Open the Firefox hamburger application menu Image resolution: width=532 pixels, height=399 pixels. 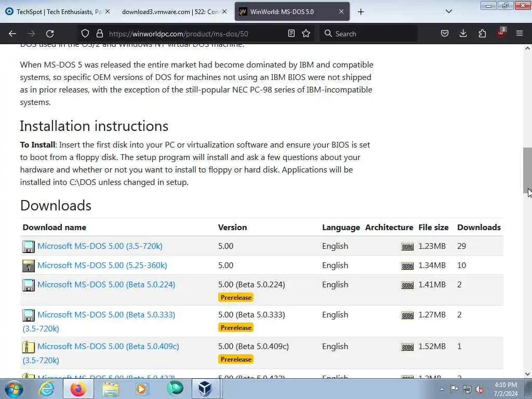pyautogui.click(x=520, y=34)
